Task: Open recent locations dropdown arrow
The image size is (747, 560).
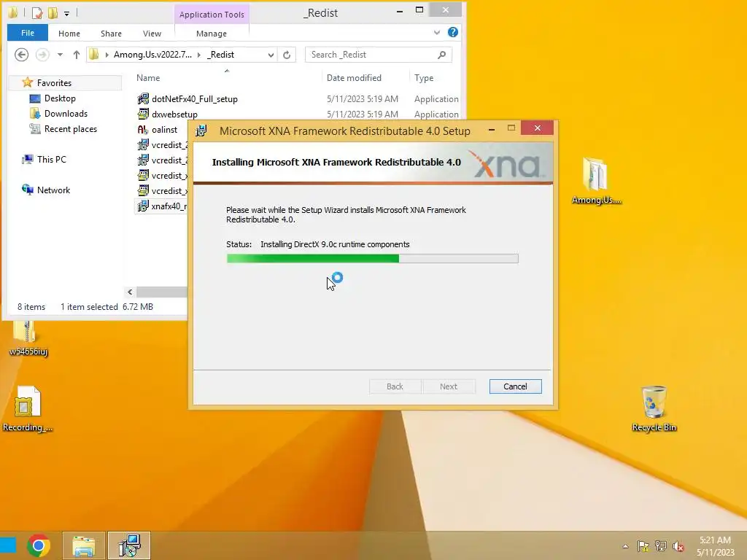Action: tap(60, 55)
